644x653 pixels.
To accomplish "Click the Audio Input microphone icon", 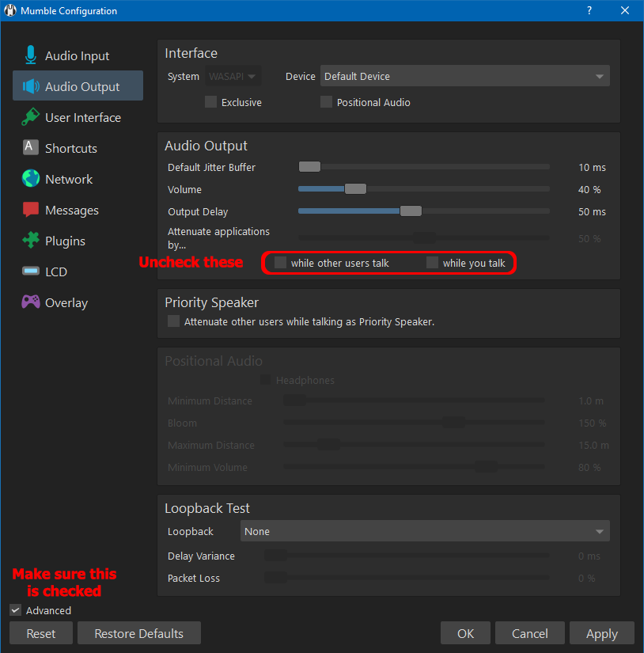I will pyautogui.click(x=31, y=55).
